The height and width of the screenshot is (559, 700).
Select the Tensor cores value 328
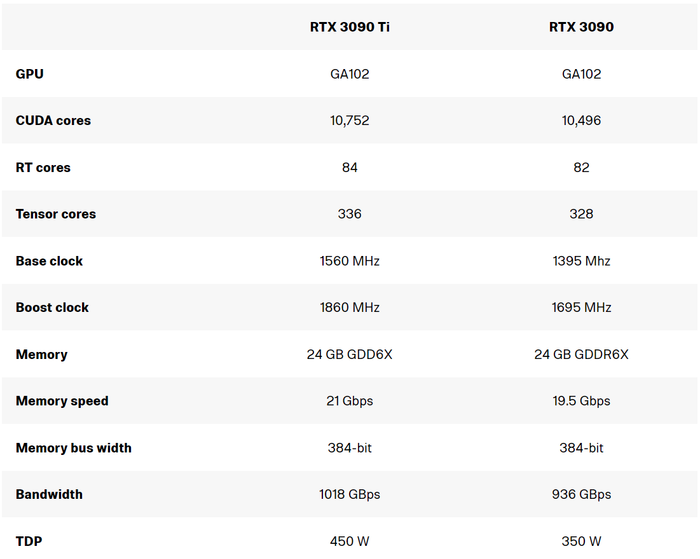[581, 214]
